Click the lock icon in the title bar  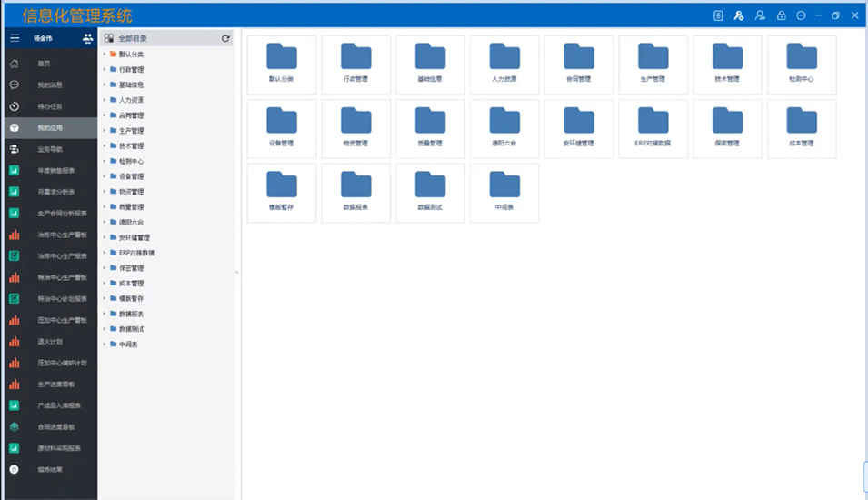781,15
